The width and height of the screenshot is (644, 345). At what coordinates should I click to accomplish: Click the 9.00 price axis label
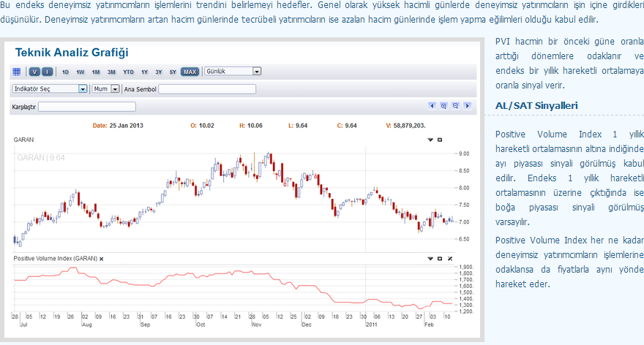pos(464,153)
